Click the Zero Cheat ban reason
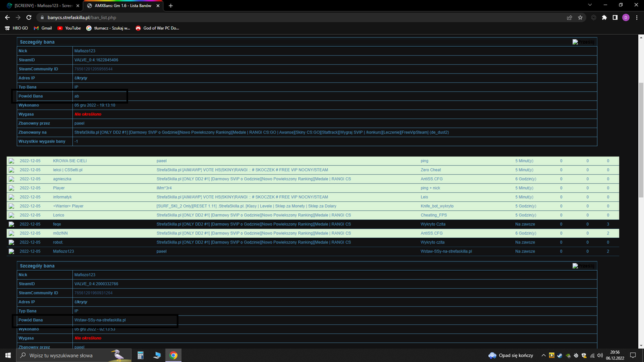The height and width of the screenshot is (362, 644). 430,170
